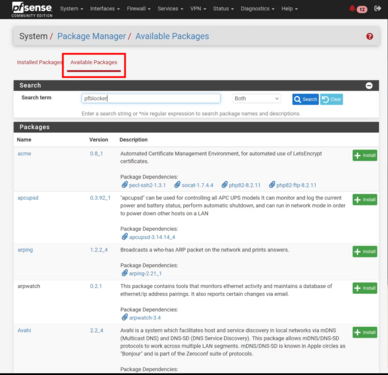Open the notifications bell icon

tap(352, 8)
